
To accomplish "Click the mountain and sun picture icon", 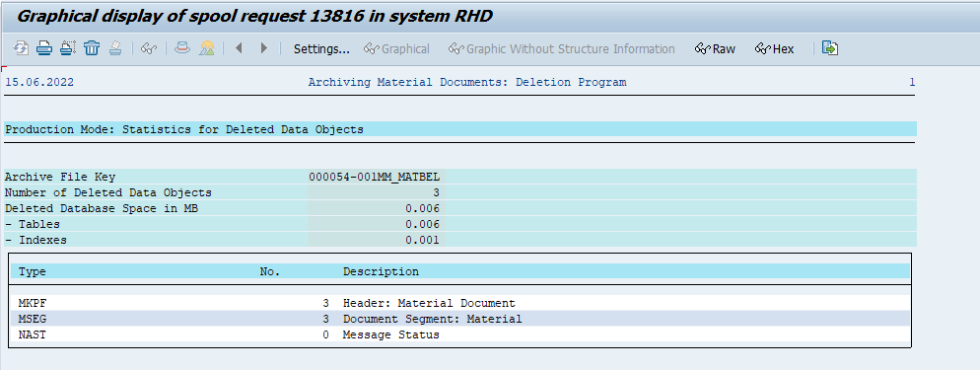I will (207, 48).
